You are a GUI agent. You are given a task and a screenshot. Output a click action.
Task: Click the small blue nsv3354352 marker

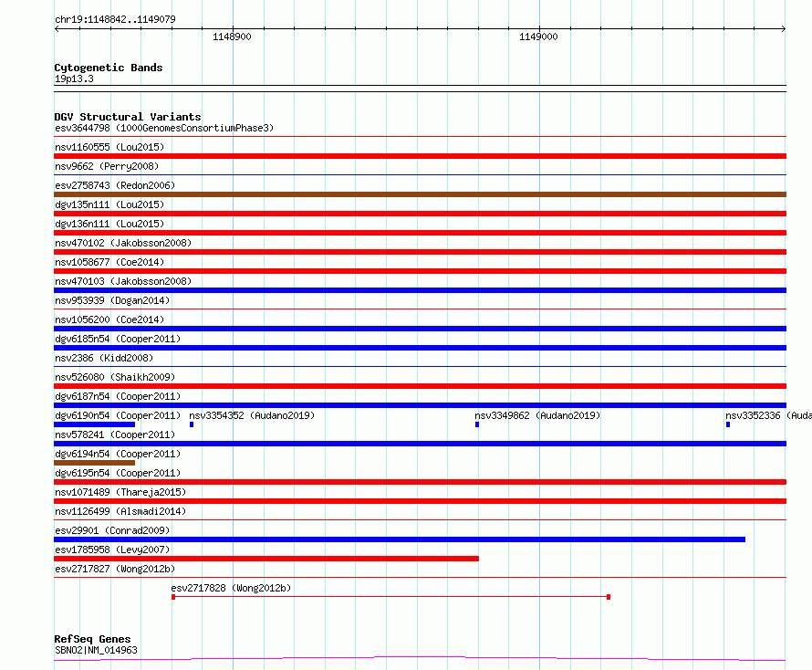192,424
